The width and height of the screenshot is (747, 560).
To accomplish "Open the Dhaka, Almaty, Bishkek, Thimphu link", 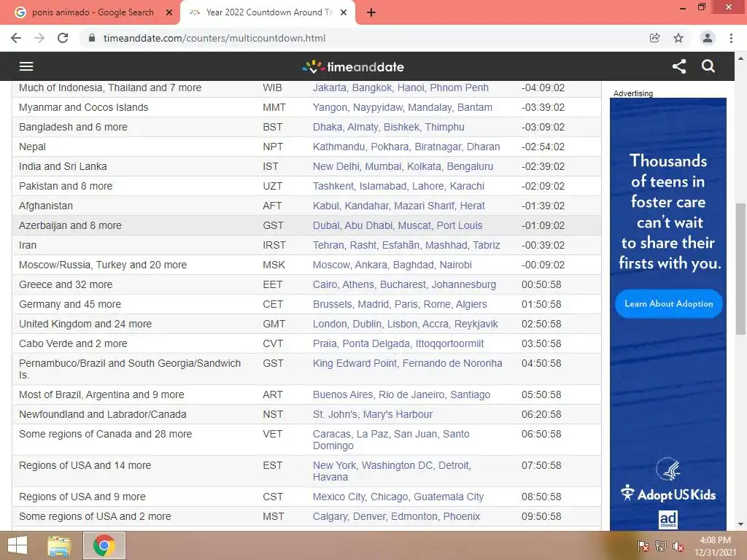I will (389, 127).
